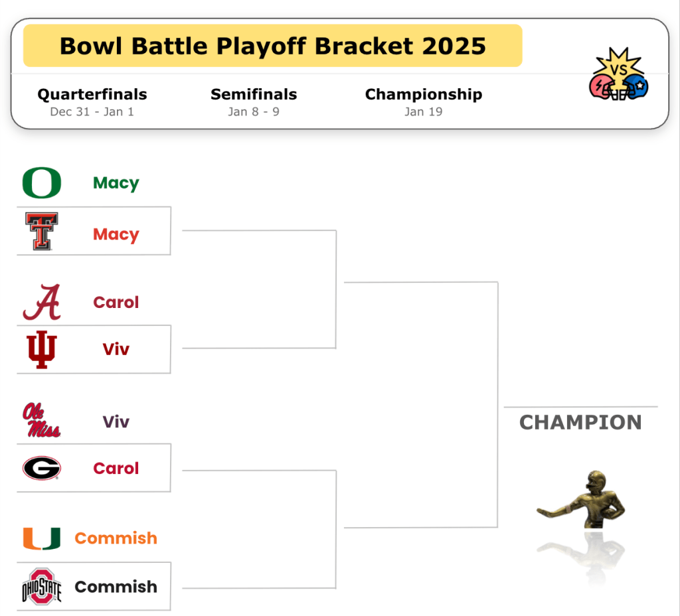Click the Bowl Battle Playoff Bracket title
The height and width of the screenshot is (616, 680).
point(272,46)
